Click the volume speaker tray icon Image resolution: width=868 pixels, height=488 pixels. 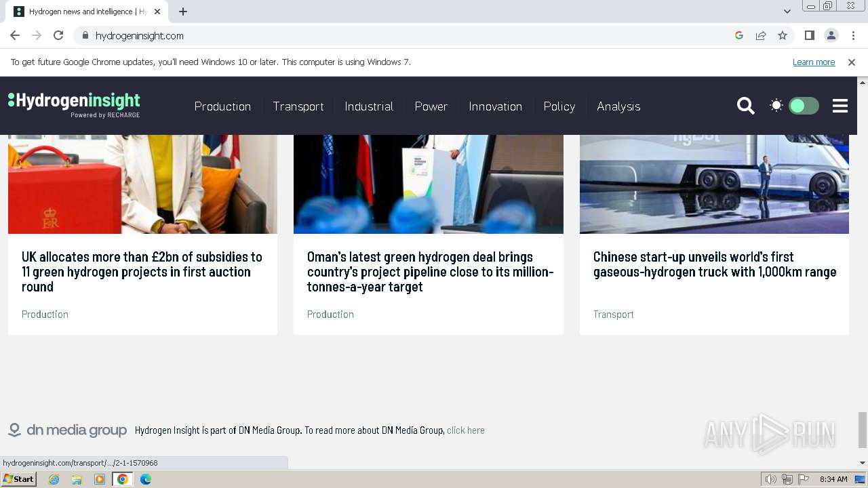pos(771,479)
